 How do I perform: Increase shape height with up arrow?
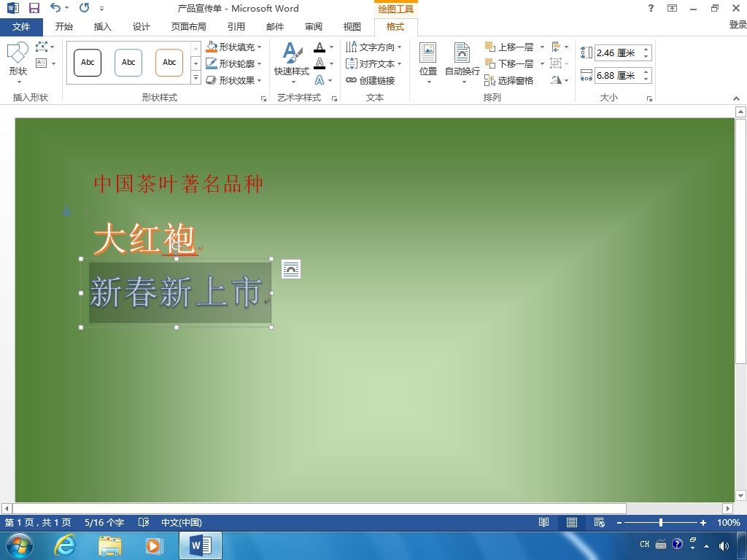coord(646,49)
